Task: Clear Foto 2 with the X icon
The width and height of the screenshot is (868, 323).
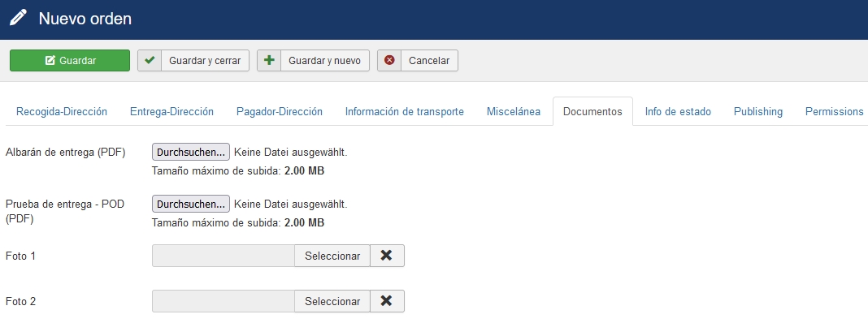Action: pyautogui.click(x=387, y=301)
